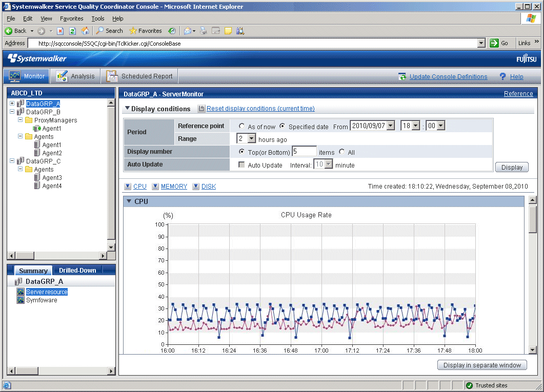Click the Reset display conditions icon
Image resolution: width=544 pixels, height=392 pixels.
pos(202,109)
